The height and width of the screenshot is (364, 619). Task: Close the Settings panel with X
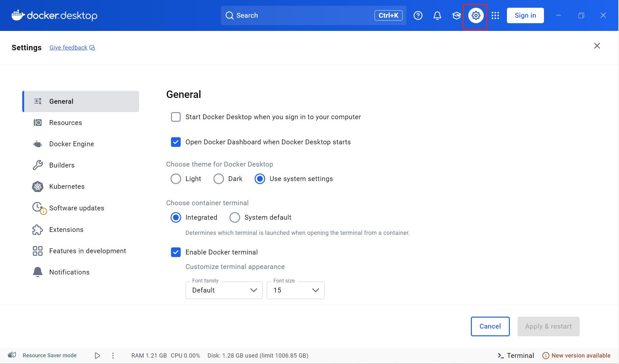pyautogui.click(x=597, y=46)
